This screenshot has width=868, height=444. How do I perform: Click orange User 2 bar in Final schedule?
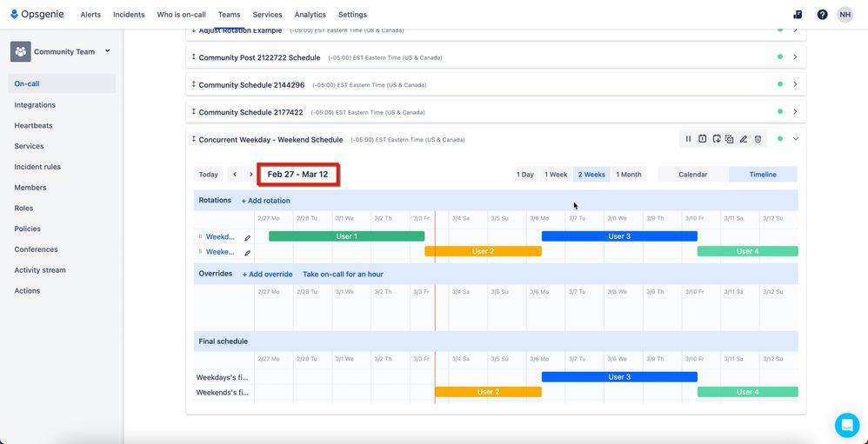click(488, 392)
